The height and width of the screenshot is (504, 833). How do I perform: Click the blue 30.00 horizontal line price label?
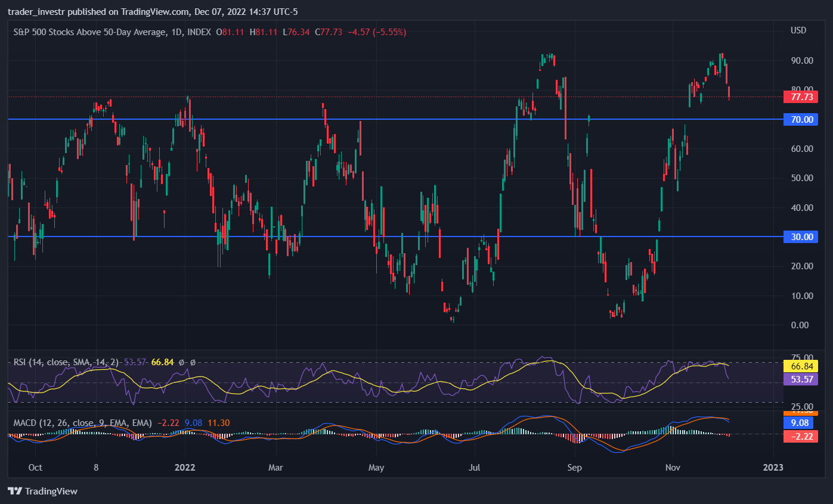[801, 237]
